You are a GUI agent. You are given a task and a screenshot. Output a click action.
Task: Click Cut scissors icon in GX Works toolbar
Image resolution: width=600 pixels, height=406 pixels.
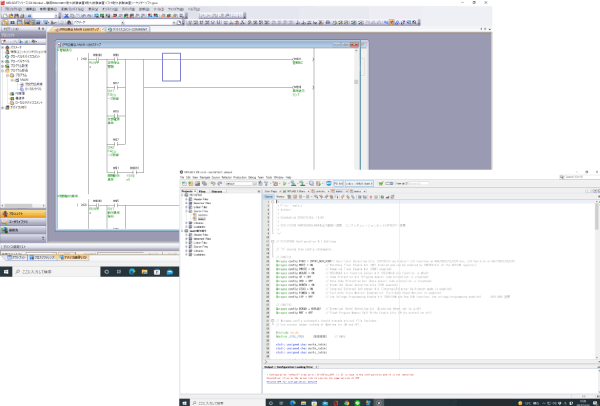pyautogui.click(x=66, y=16)
